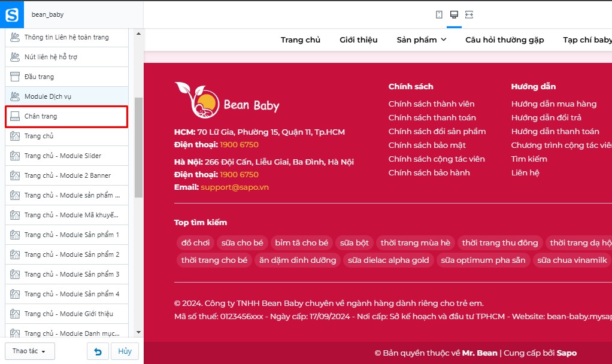612x364 pixels.
Task: Open Hướng dẫn đổi trả link
Action: (546, 117)
